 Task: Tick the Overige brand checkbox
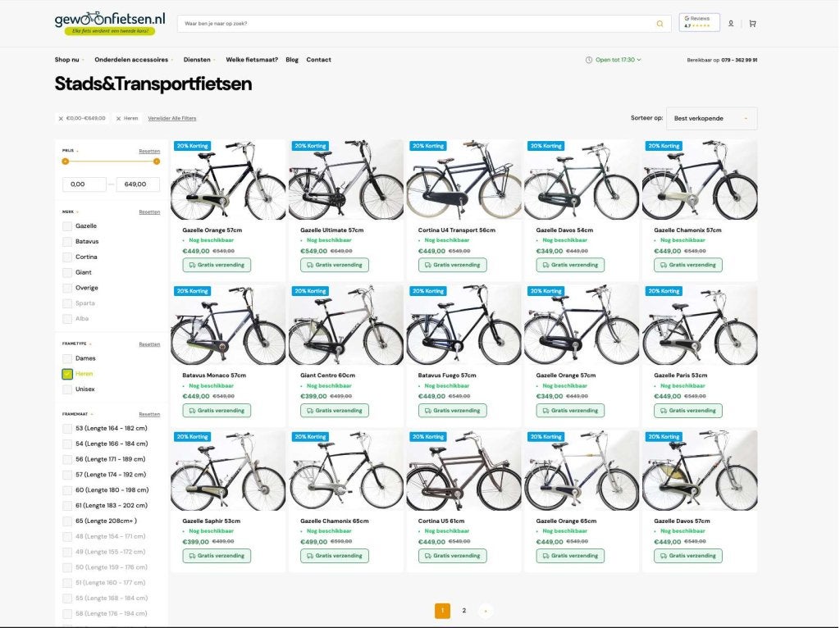pyautogui.click(x=67, y=288)
